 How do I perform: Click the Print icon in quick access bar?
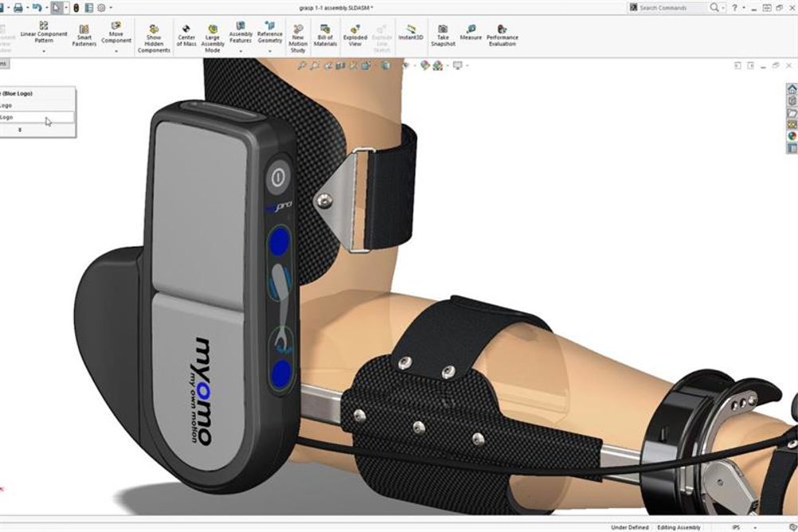18,8
